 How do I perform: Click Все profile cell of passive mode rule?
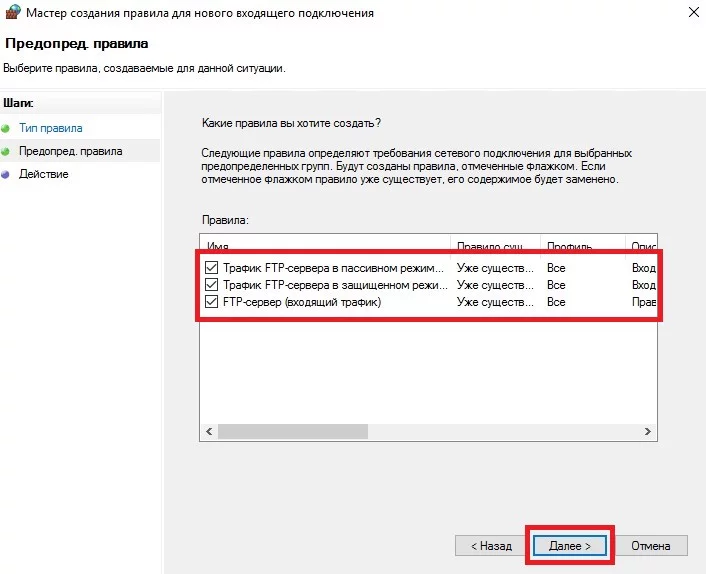(556, 268)
